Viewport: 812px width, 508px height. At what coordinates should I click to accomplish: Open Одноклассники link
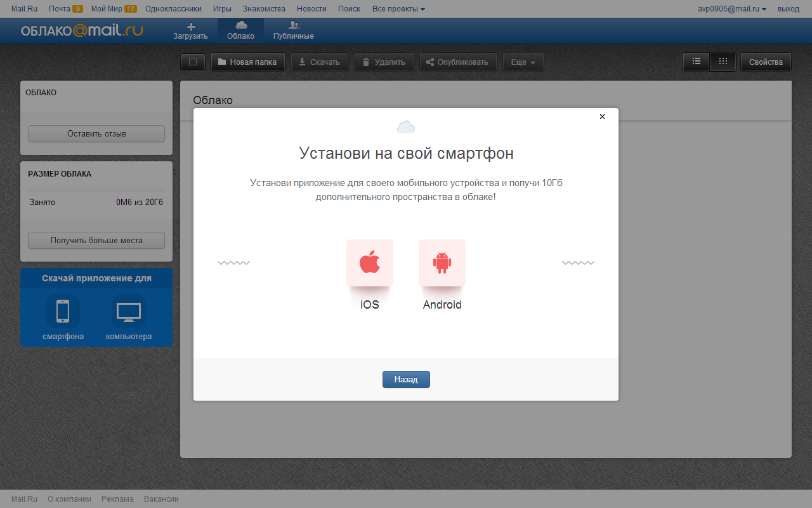coord(173,9)
